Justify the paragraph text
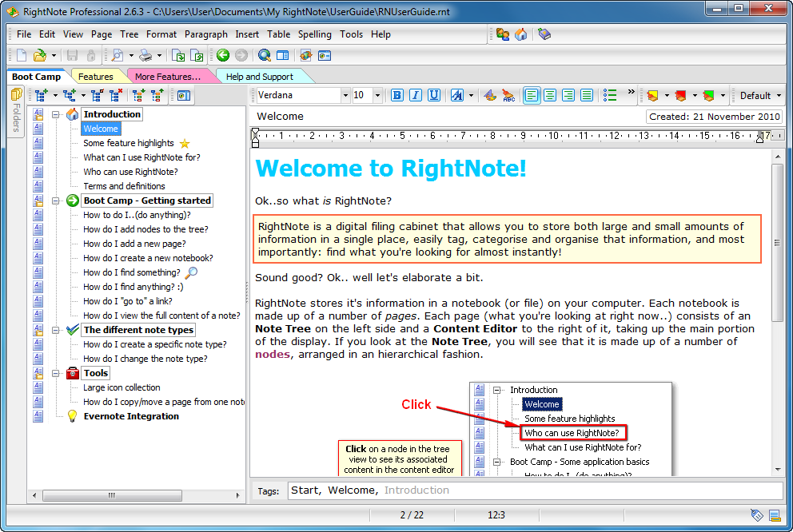Viewport: 793px width, 532px height. coord(587,96)
